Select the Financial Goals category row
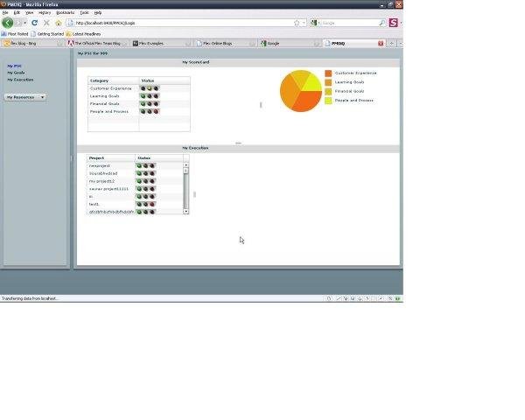 (139, 104)
